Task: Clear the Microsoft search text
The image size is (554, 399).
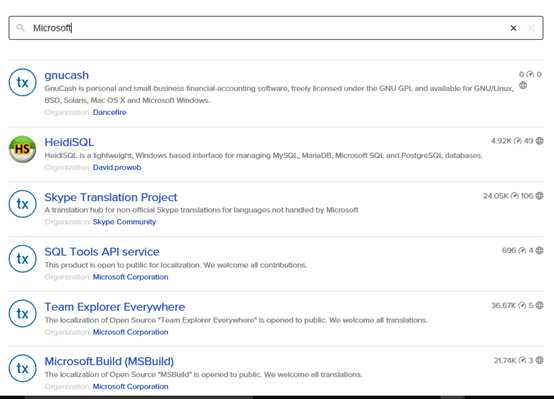Action: coord(513,28)
